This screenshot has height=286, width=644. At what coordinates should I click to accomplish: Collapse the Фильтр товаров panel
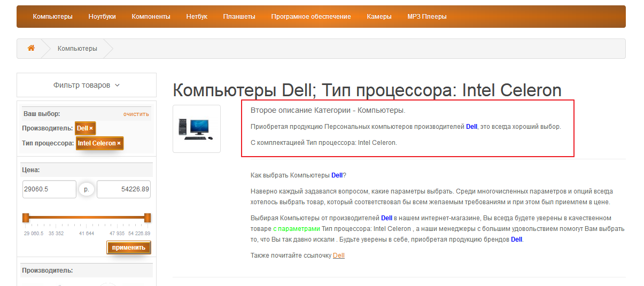pos(87,85)
